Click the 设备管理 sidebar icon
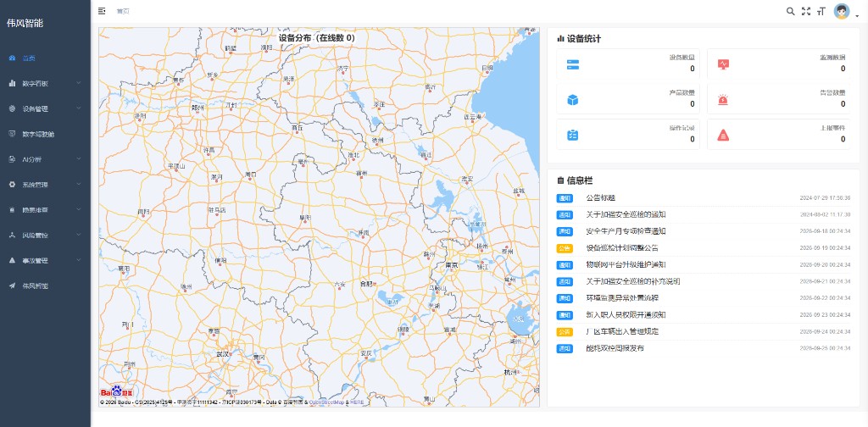This screenshot has width=868, height=427. 12,108
